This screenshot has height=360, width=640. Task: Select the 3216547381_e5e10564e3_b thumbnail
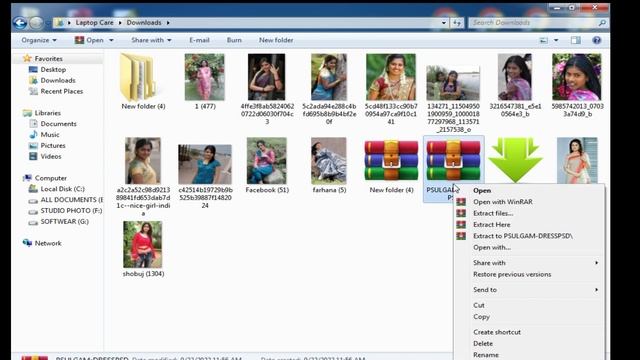[515, 77]
